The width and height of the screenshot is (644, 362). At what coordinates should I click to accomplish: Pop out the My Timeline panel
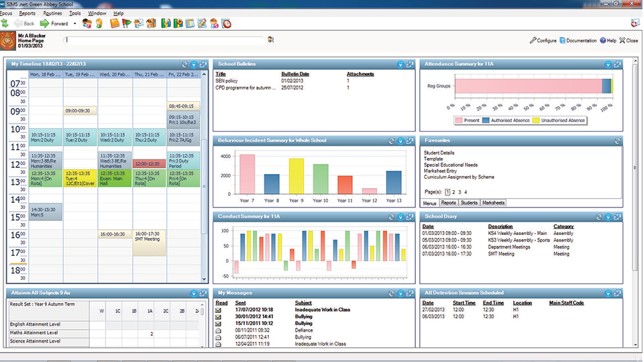(x=203, y=64)
